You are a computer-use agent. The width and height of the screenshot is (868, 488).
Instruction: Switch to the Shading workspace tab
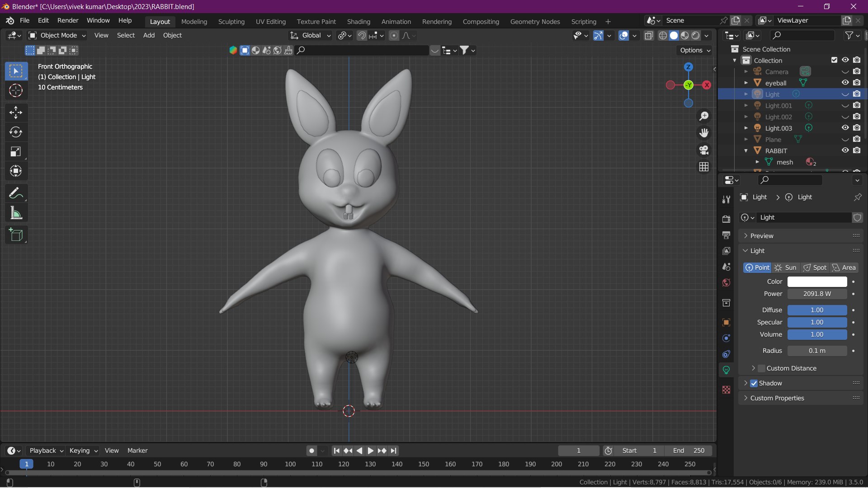(359, 21)
